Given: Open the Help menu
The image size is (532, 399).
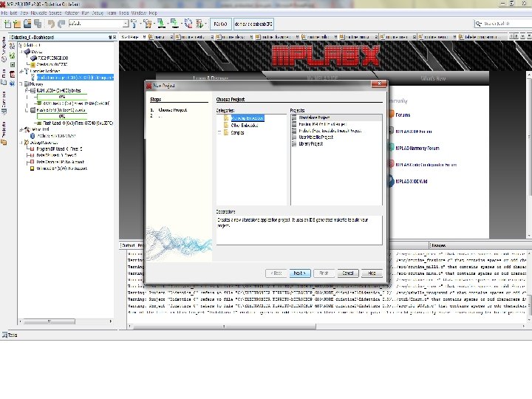Looking at the screenshot, I should pyautogui.click(x=153, y=13).
